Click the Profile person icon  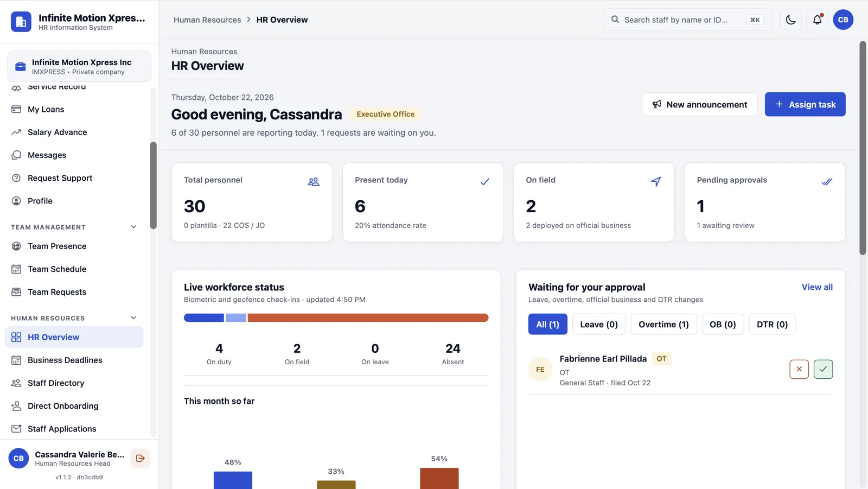coord(16,201)
